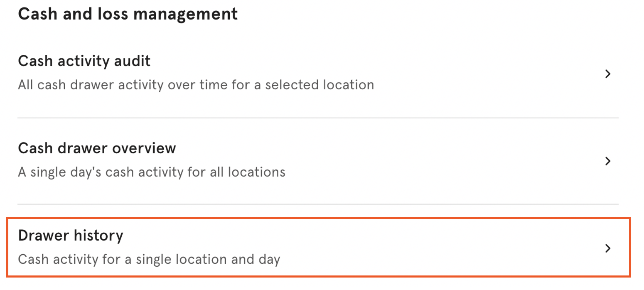The image size is (644, 290).
Task: Open the Cash drawer overview report title
Action: coord(97,148)
